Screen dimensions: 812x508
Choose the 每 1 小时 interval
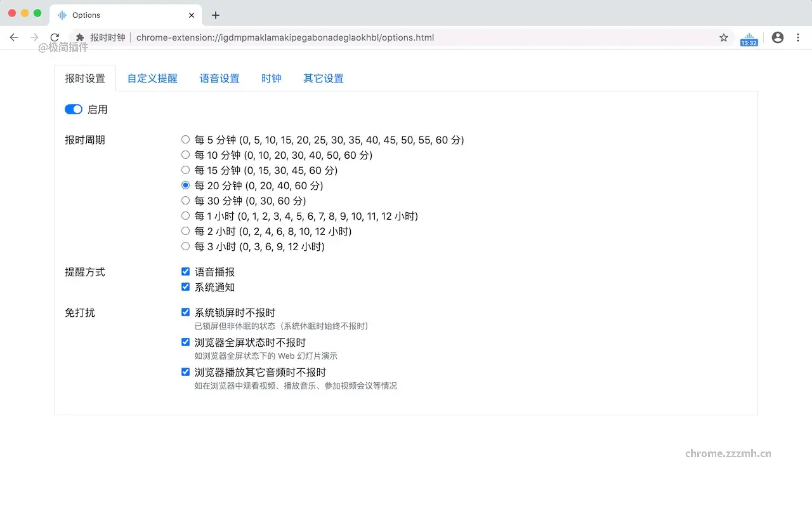click(x=185, y=216)
